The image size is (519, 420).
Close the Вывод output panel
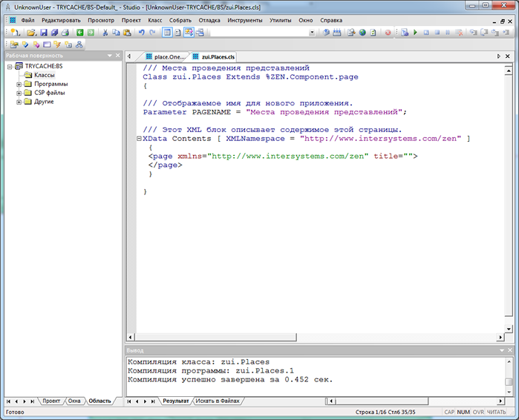point(510,350)
